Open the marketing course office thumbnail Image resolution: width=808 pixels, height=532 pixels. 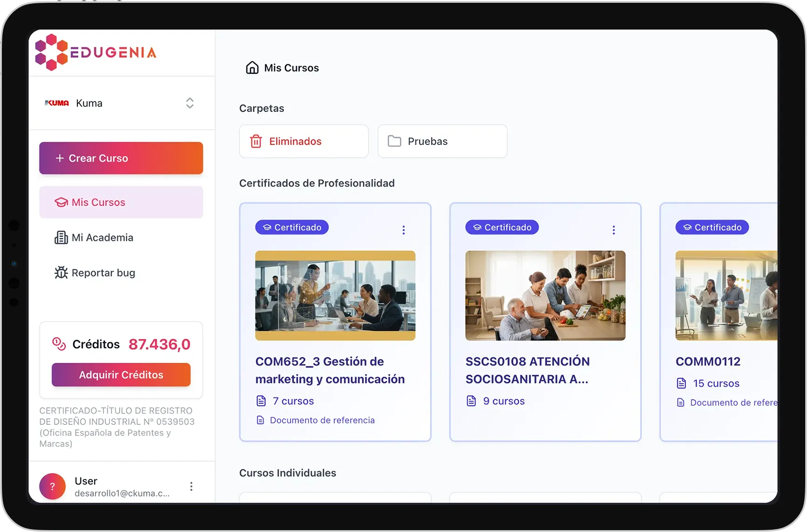point(335,295)
